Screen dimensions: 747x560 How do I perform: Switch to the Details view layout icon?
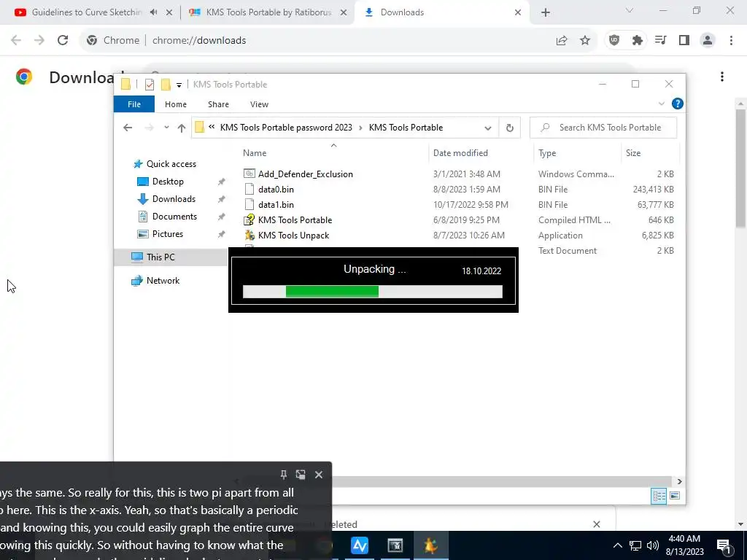(659, 496)
